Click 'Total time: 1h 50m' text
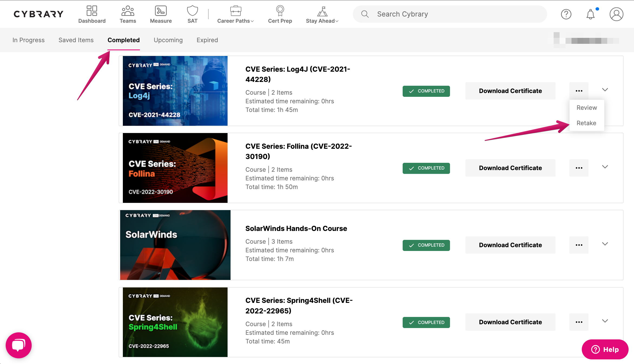The width and height of the screenshot is (634, 364). pos(271,187)
